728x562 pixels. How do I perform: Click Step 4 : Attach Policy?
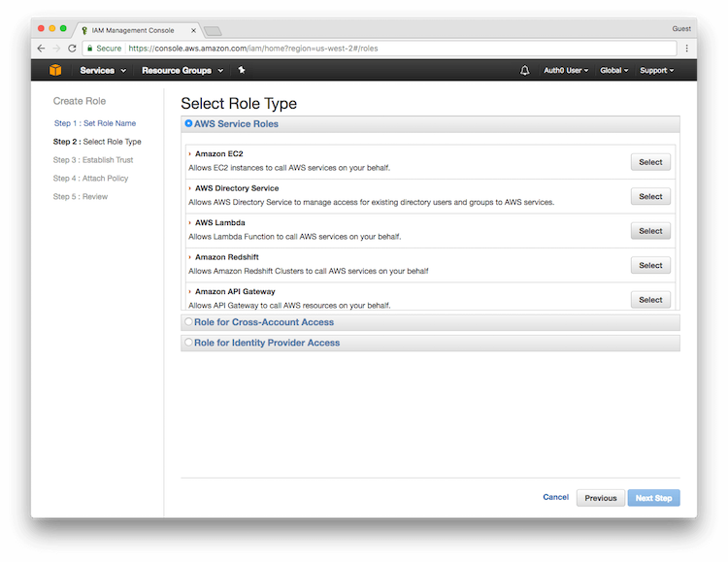[90, 179]
